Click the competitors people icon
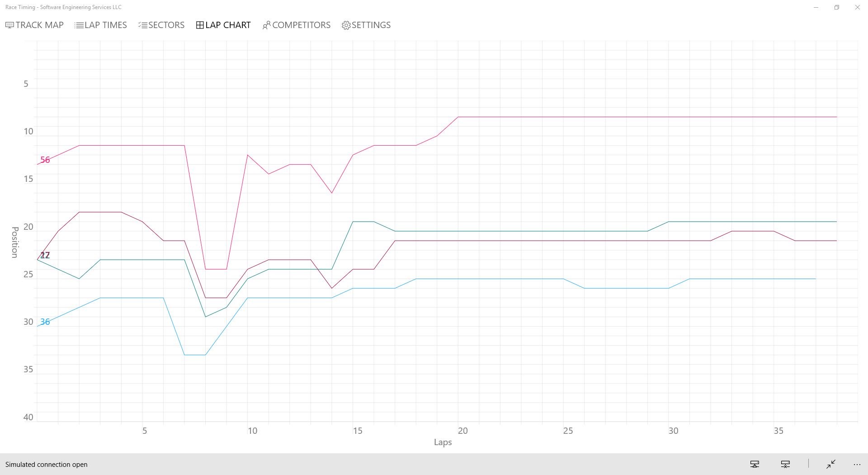 coord(266,25)
